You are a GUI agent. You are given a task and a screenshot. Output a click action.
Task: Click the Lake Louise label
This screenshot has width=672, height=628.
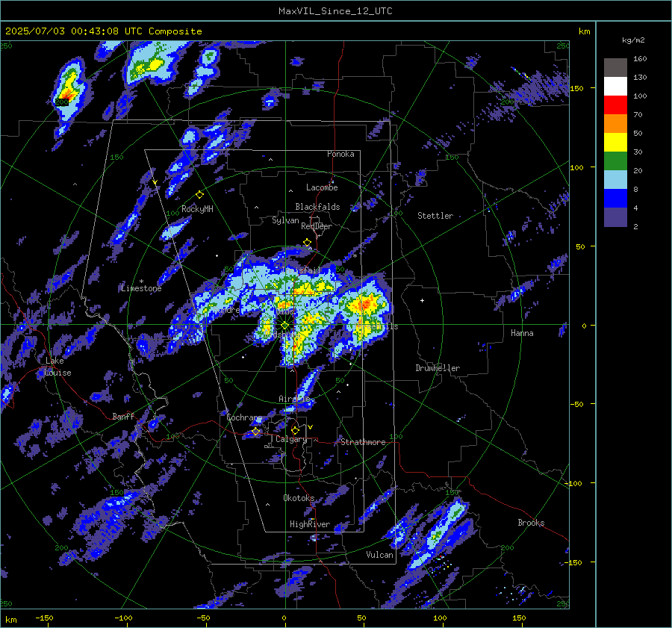[57, 367]
